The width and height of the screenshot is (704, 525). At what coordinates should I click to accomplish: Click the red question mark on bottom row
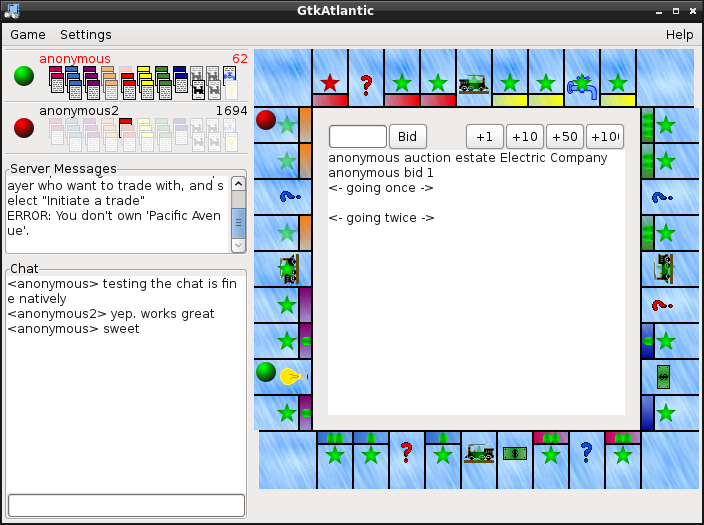[406, 452]
